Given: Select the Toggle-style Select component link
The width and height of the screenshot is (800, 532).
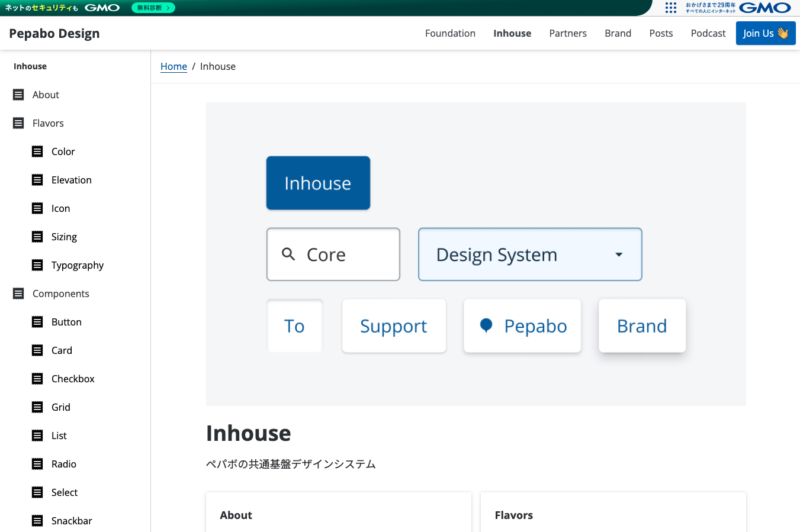Looking at the screenshot, I should [64, 492].
